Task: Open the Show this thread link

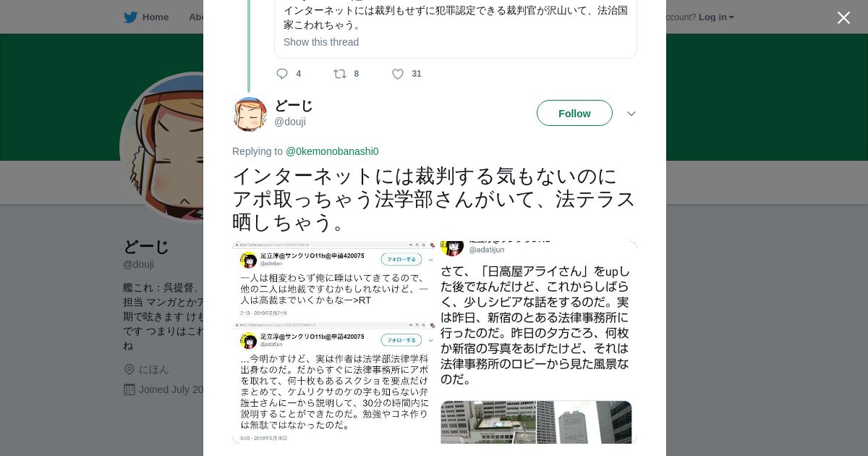Action: pyautogui.click(x=321, y=42)
